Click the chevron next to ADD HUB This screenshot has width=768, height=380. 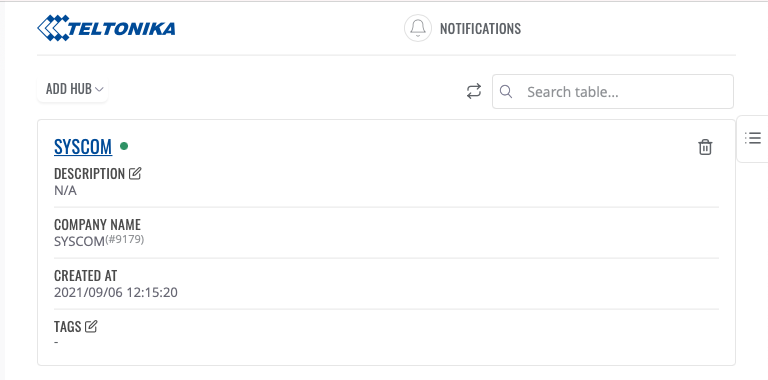pyautogui.click(x=99, y=89)
